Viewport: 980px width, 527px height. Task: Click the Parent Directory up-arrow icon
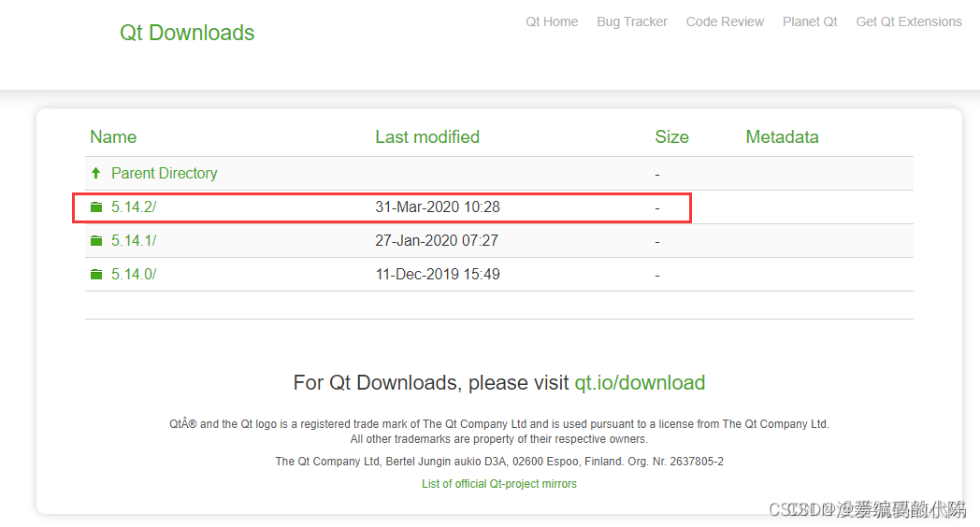tap(95, 173)
